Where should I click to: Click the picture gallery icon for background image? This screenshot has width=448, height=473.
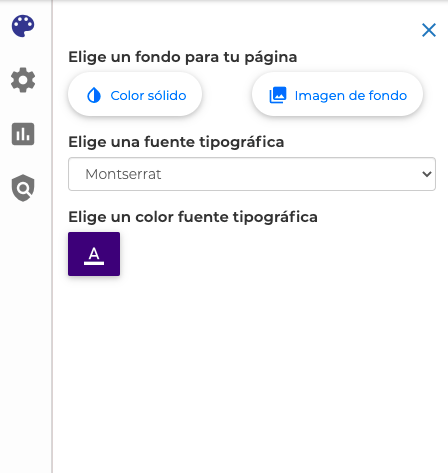278,95
